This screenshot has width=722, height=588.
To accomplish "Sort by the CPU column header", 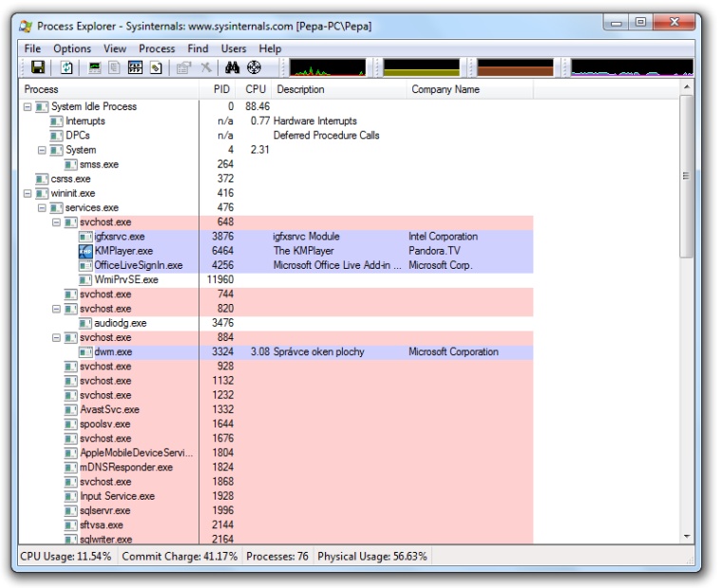I will [x=255, y=89].
